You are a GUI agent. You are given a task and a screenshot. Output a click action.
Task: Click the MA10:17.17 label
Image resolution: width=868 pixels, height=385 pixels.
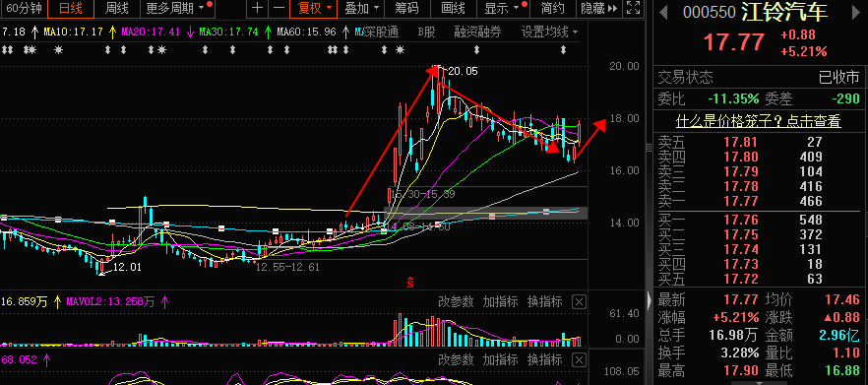pyautogui.click(x=74, y=32)
